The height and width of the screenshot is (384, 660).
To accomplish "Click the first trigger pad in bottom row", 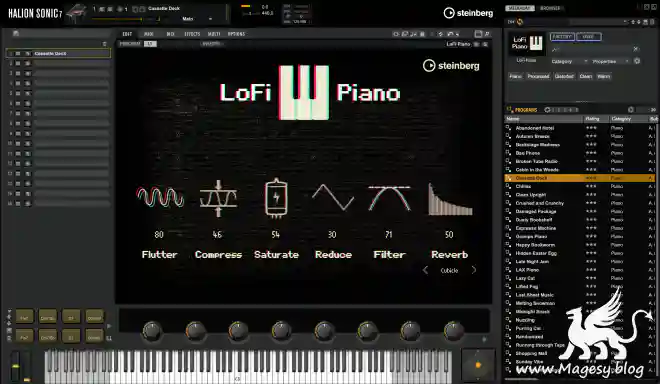I will [x=24, y=336].
